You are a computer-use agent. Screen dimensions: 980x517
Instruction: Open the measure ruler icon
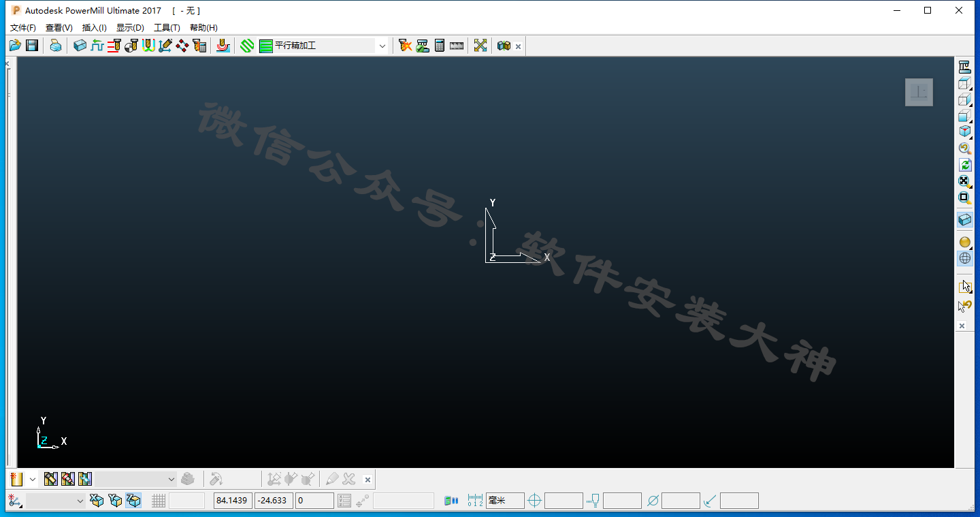pos(457,46)
